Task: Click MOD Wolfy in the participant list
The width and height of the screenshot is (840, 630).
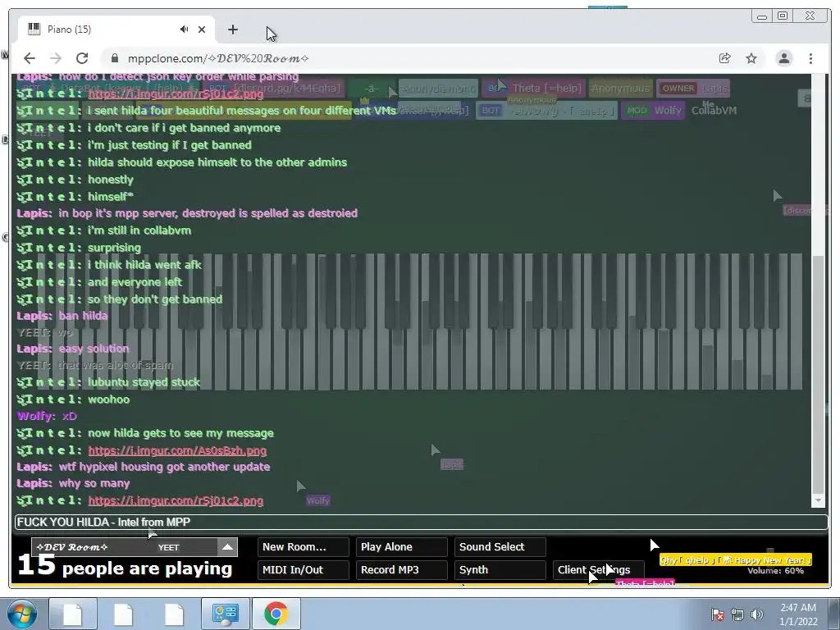Action: coord(652,111)
